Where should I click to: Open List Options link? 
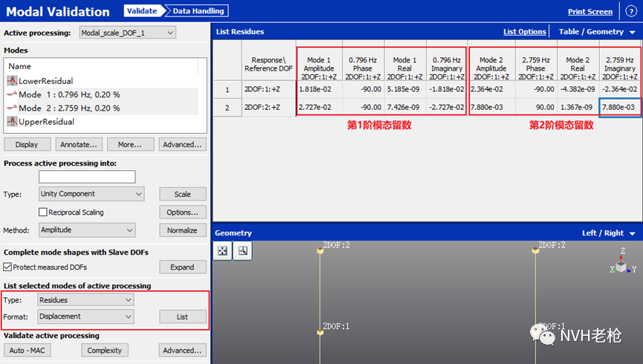click(x=525, y=31)
